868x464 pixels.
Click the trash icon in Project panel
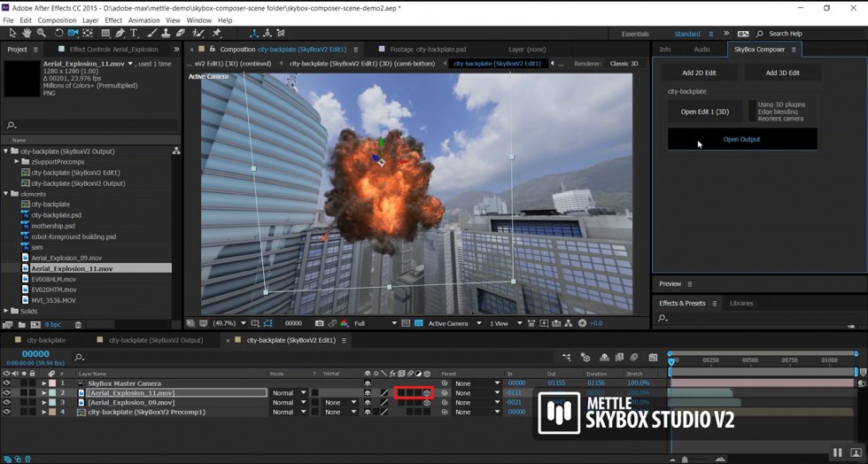pyautogui.click(x=78, y=325)
